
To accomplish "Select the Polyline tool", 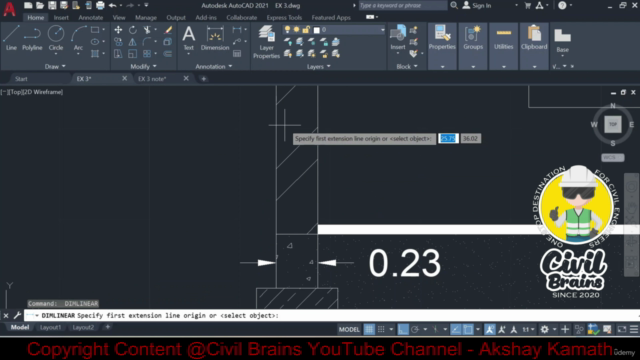I will coord(32,38).
